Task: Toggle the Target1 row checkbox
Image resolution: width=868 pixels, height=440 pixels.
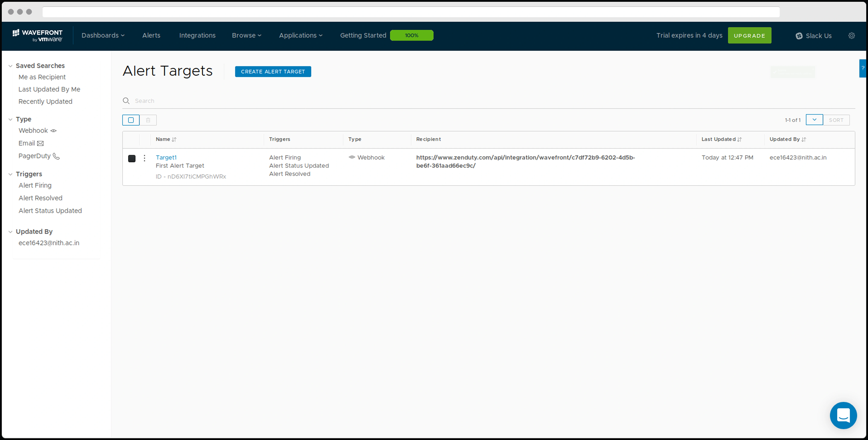Action: click(132, 158)
